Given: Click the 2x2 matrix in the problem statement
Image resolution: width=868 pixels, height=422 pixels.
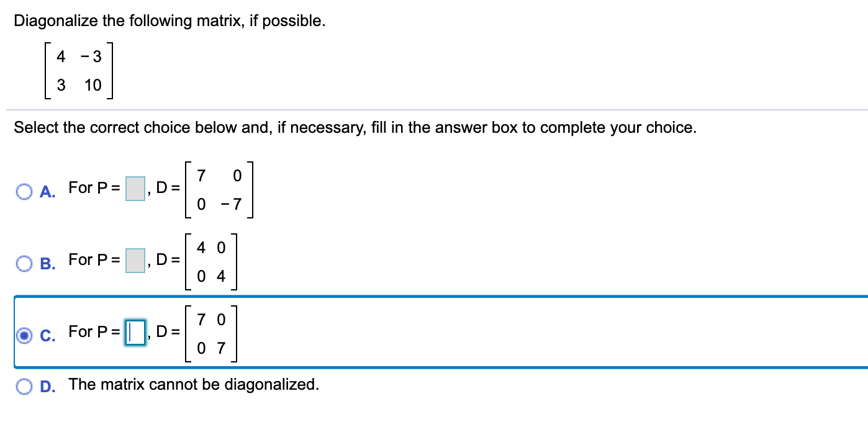Looking at the screenshot, I should (x=75, y=70).
